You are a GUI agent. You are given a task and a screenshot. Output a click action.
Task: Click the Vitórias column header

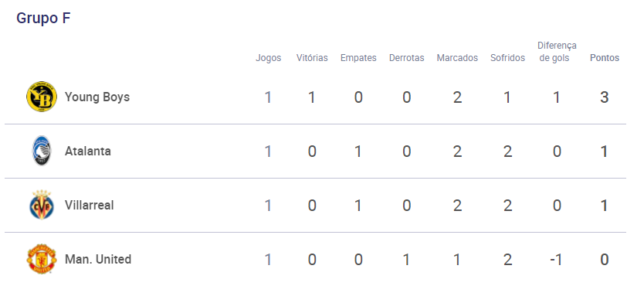tap(312, 58)
